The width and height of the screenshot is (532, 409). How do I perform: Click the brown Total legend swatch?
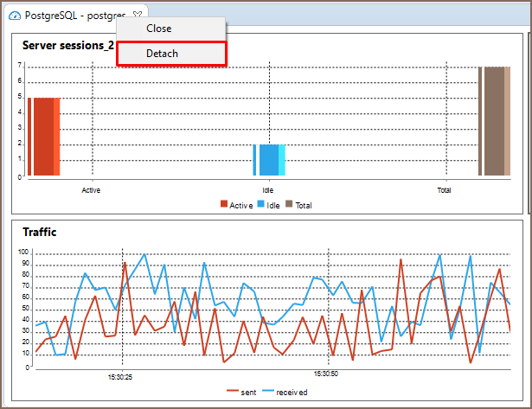click(x=289, y=205)
